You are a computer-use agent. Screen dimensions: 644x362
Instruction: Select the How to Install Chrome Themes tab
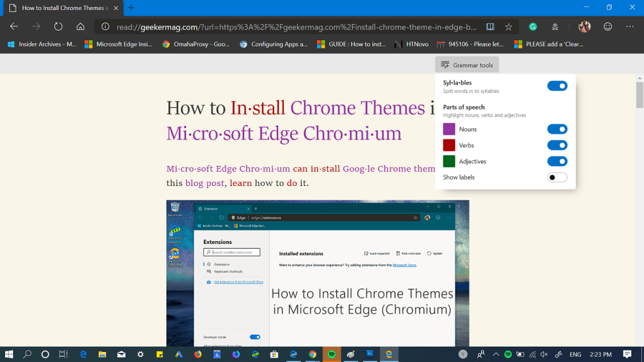pos(64,8)
